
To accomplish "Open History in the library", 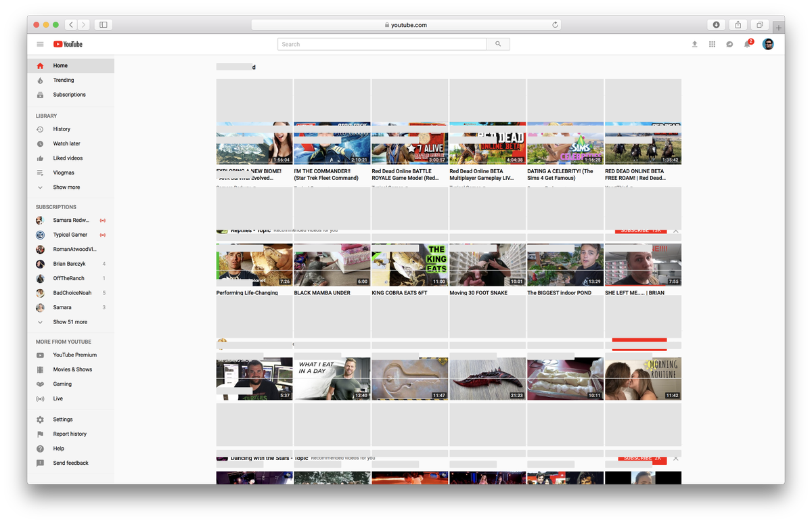I will pyautogui.click(x=70, y=129).
